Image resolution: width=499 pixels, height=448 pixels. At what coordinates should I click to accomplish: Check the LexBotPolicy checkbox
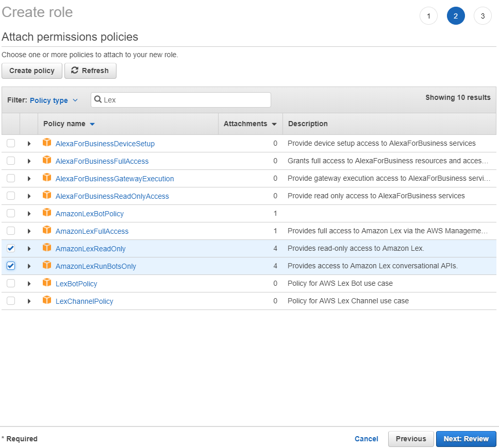point(11,283)
